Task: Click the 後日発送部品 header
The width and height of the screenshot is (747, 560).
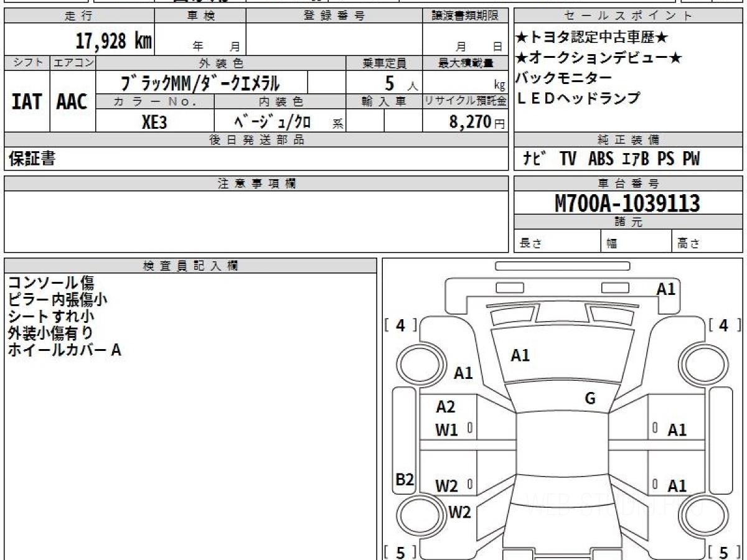Action: [256, 140]
